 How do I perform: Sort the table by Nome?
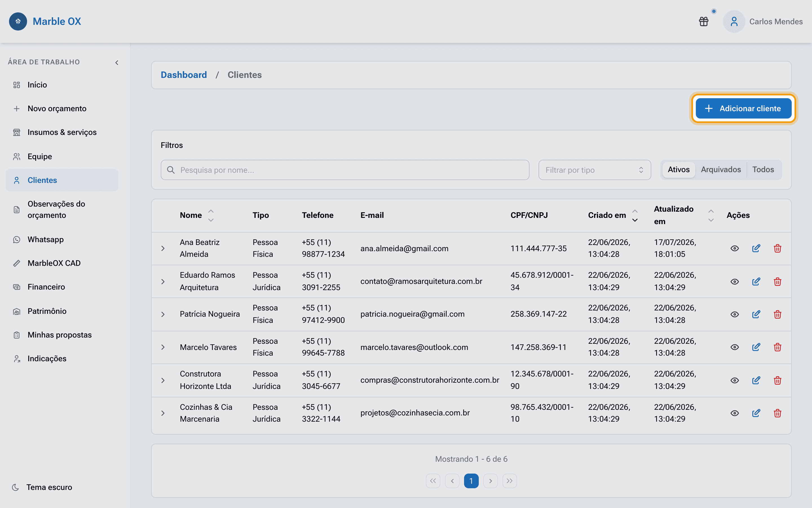click(x=211, y=215)
